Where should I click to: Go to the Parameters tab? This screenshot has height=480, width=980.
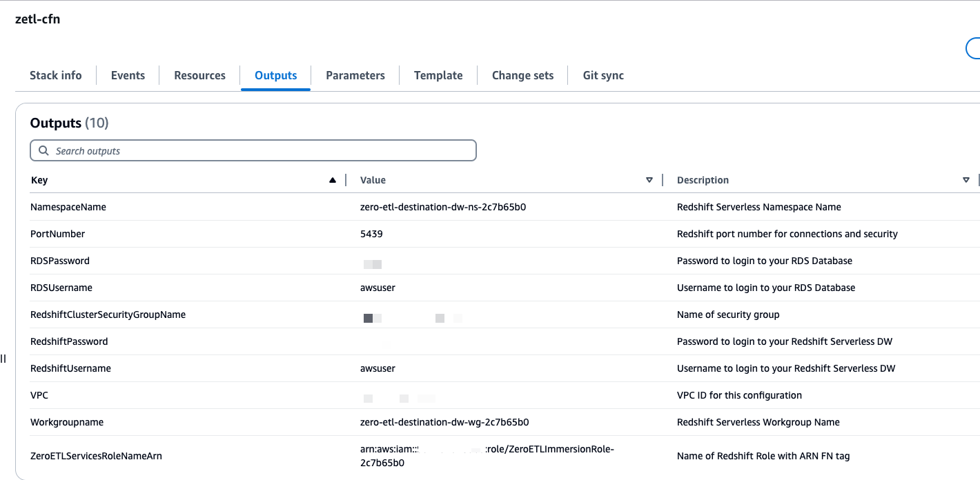point(355,76)
